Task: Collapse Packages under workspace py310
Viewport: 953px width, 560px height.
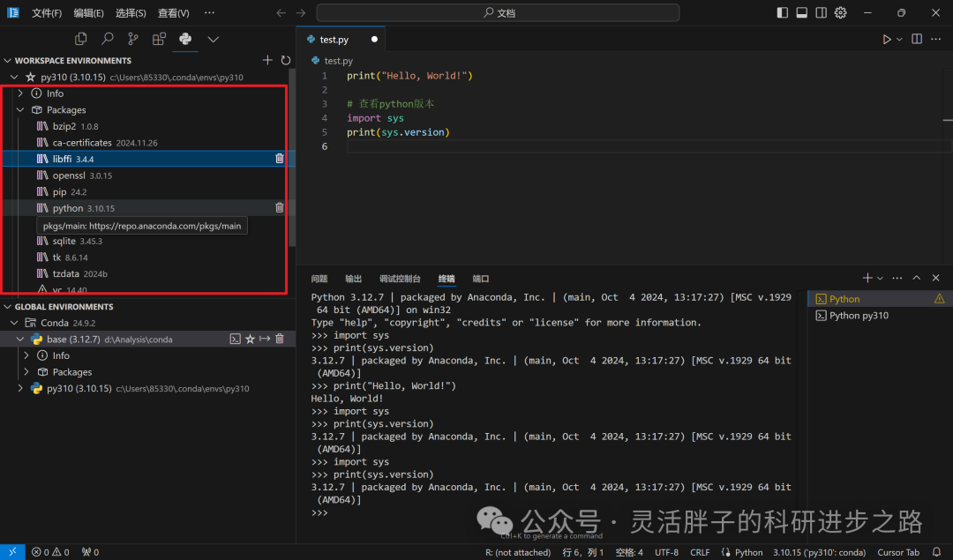Action: pos(20,110)
